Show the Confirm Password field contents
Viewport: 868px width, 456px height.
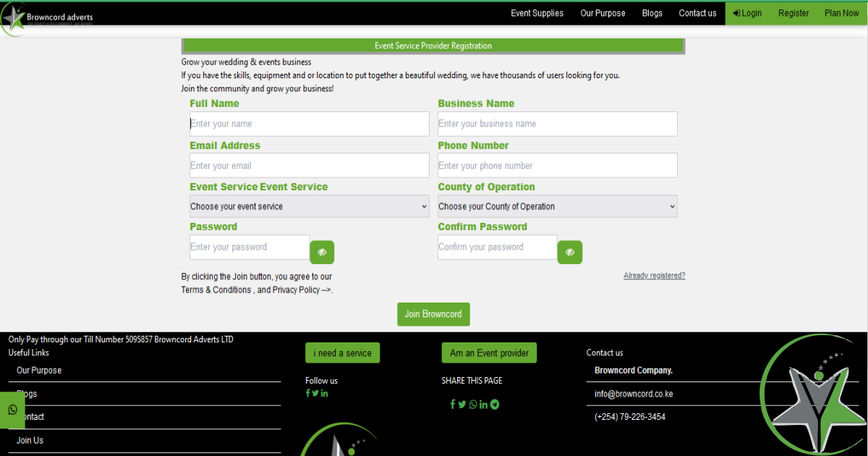coord(570,252)
